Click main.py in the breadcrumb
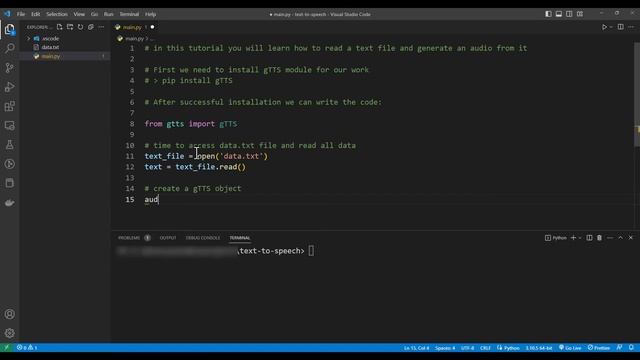This screenshot has height=360, width=640. [134, 38]
